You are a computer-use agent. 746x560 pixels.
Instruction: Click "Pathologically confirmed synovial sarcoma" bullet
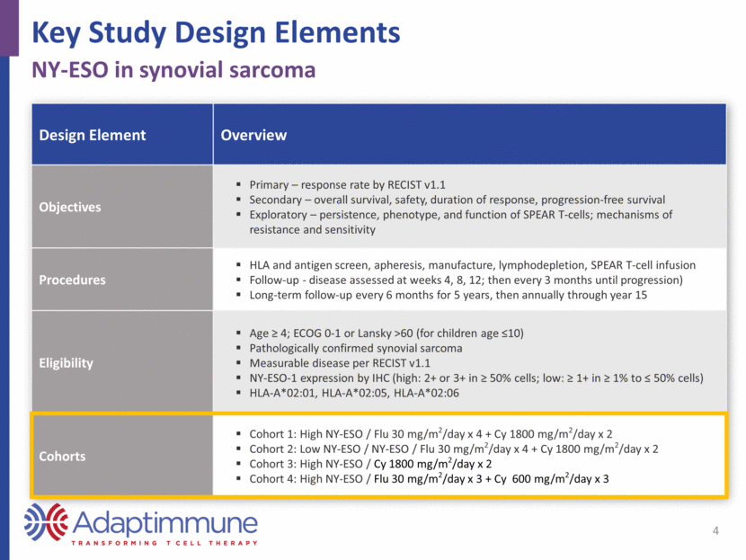point(356,348)
